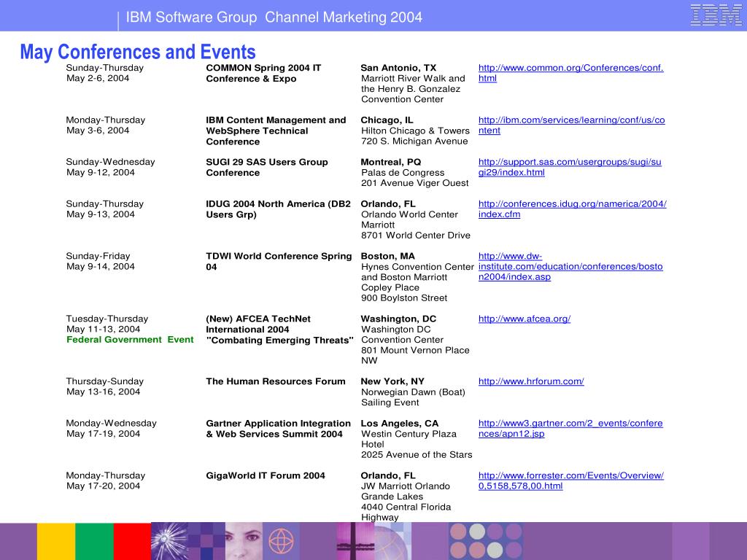Click '900 Boylston Street' address

[x=404, y=298]
